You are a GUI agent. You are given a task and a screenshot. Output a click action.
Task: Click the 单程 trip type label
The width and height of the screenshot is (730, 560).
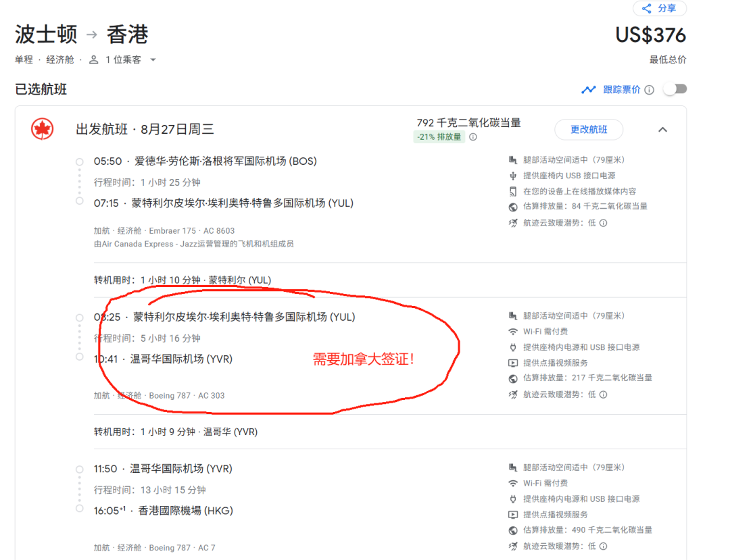point(24,60)
